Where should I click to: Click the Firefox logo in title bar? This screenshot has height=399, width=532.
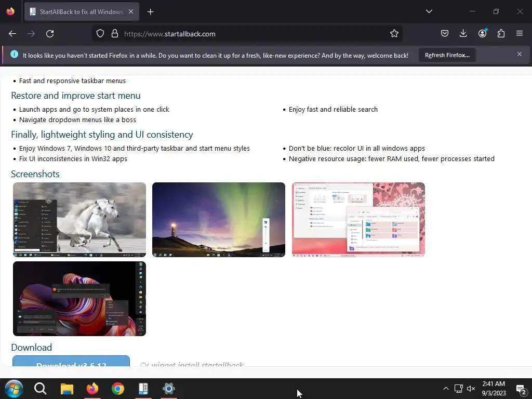click(x=10, y=11)
